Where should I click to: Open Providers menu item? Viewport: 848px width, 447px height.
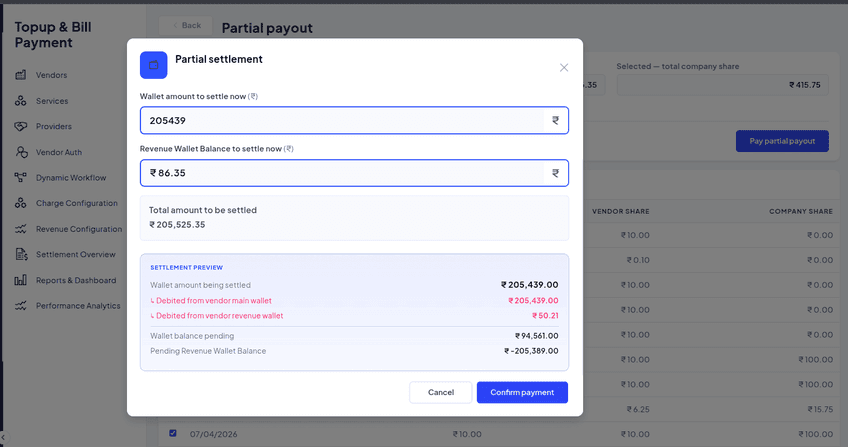(x=54, y=126)
